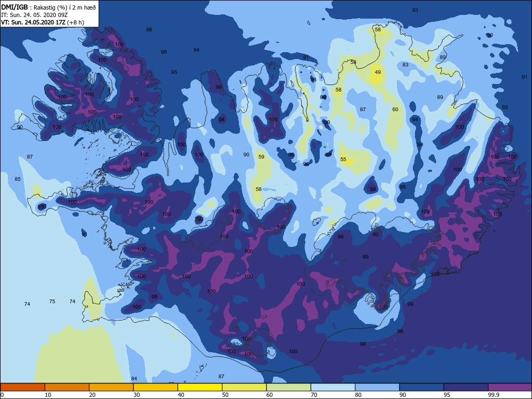Select the light blue 80–90 legend swatch

[x=377, y=387]
